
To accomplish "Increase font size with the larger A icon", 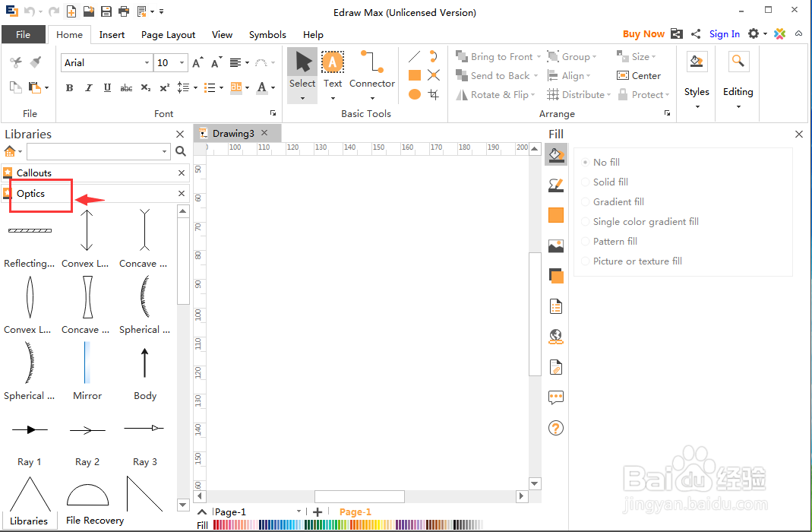I will click(197, 62).
